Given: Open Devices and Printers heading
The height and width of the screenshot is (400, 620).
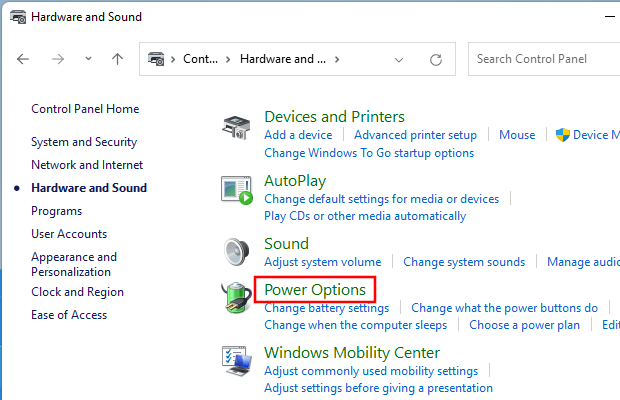Looking at the screenshot, I should [334, 117].
